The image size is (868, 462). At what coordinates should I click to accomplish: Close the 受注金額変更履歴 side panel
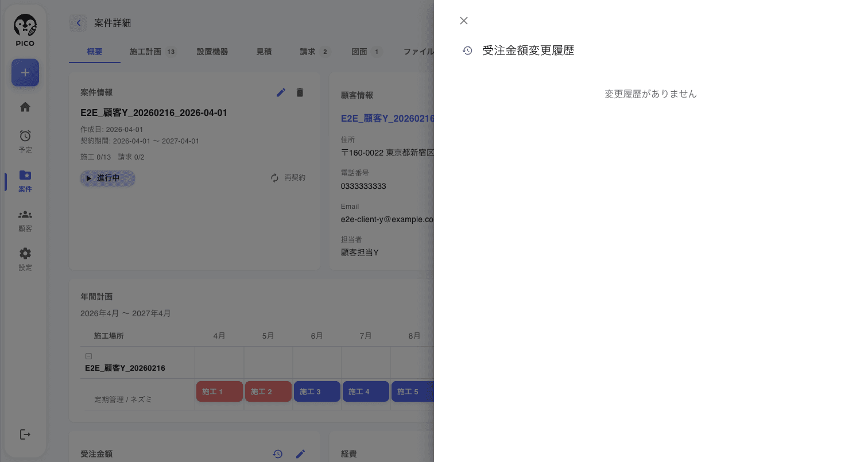coord(464,21)
